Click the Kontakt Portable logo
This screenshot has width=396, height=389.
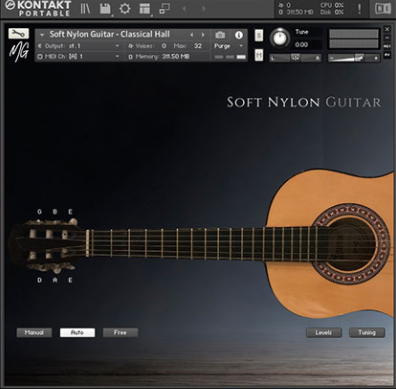(x=38, y=9)
